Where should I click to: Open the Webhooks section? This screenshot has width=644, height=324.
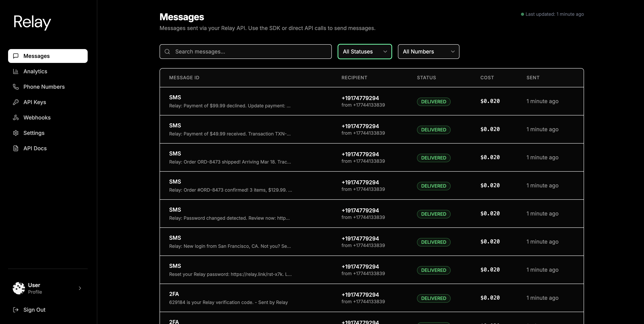coord(37,117)
